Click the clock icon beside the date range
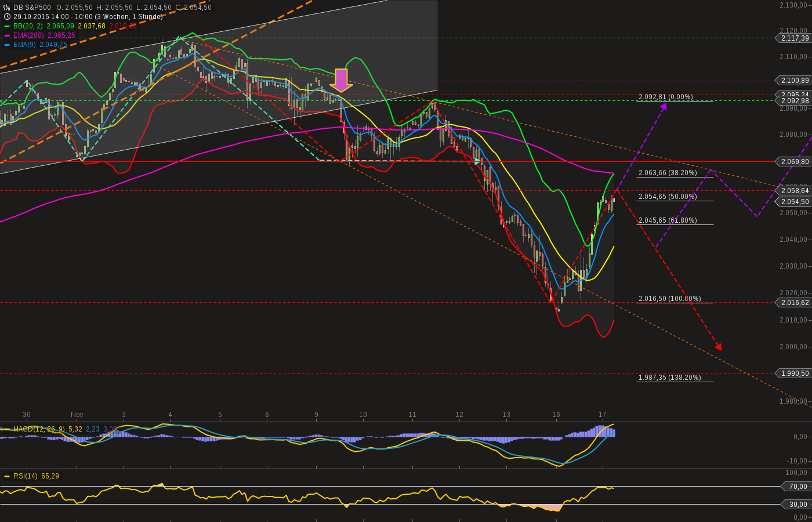The height and width of the screenshot is (522, 812). pyautogui.click(x=7, y=17)
